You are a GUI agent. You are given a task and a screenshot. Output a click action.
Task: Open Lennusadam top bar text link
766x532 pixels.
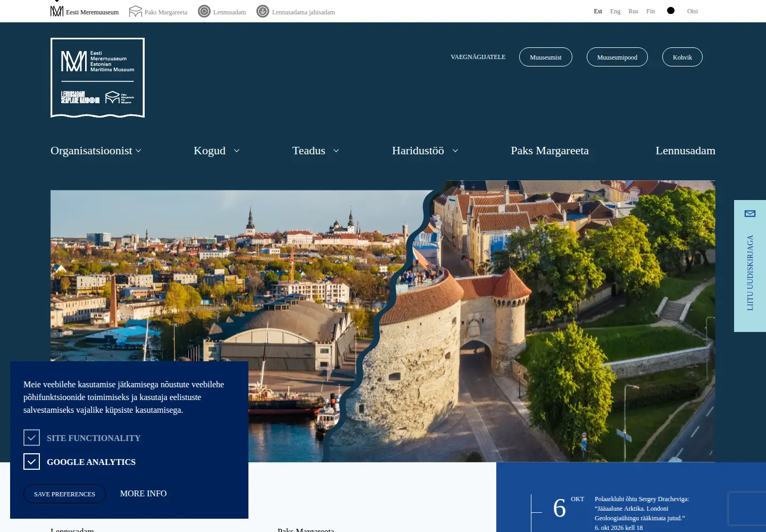click(x=230, y=12)
